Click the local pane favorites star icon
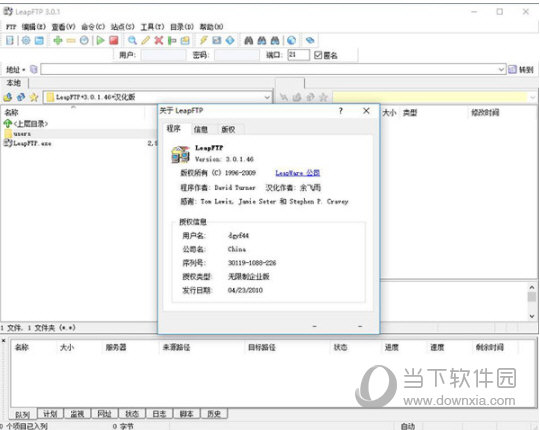This screenshot has width=540, height=430. 34,97
